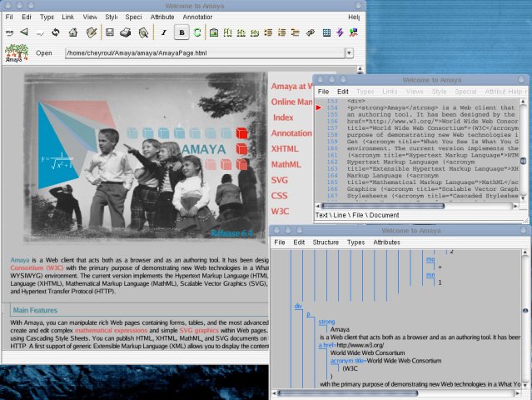Click the Amaya release banner image
532x400 pixels.
coord(145,157)
